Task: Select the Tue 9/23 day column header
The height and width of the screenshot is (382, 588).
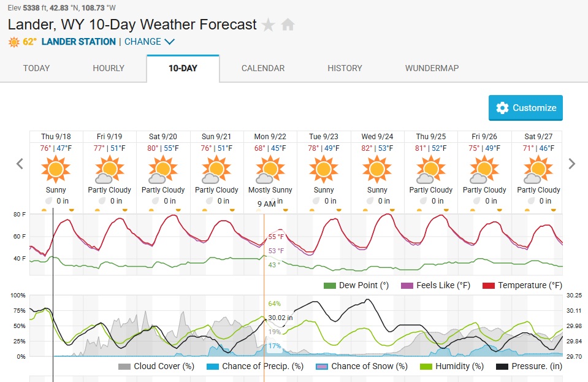Action: point(324,136)
